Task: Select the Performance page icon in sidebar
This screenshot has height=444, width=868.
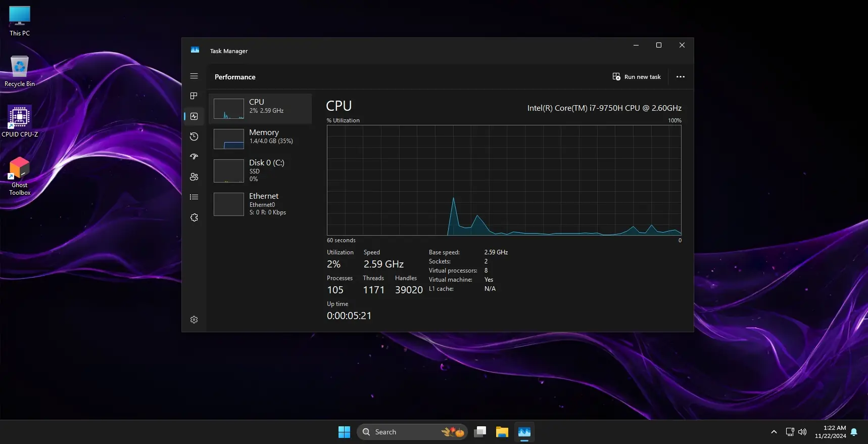Action: click(x=194, y=116)
